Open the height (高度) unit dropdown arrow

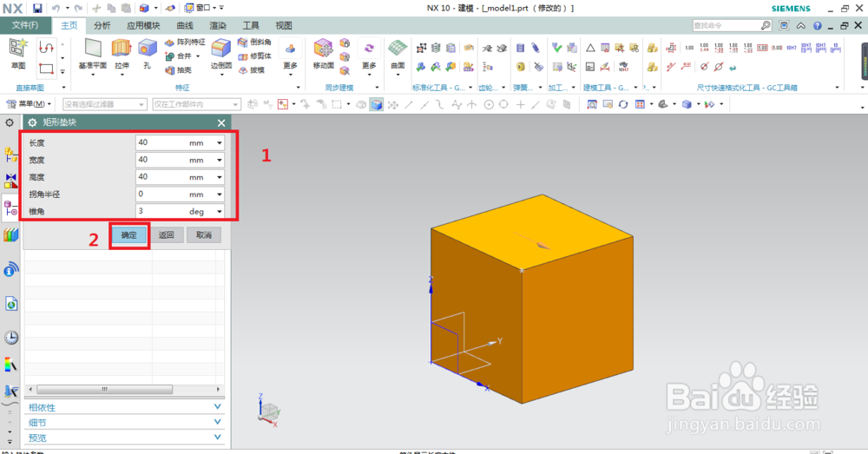pos(220,177)
